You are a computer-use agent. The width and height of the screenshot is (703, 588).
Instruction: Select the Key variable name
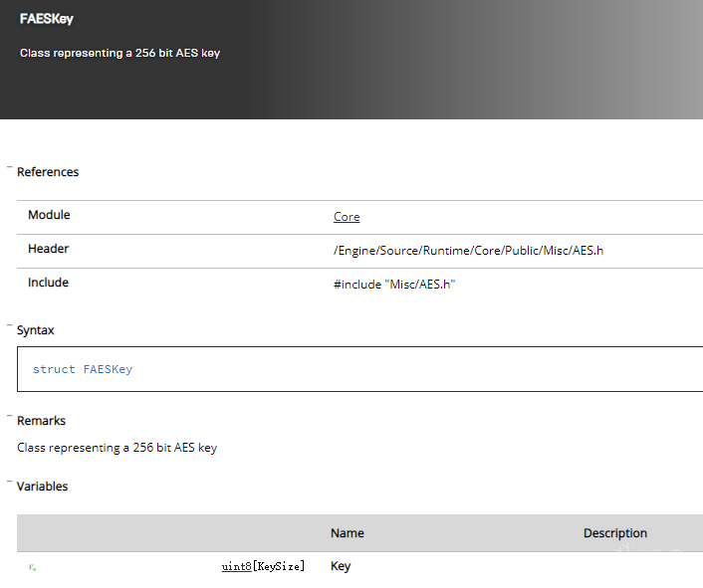click(341, 566)
